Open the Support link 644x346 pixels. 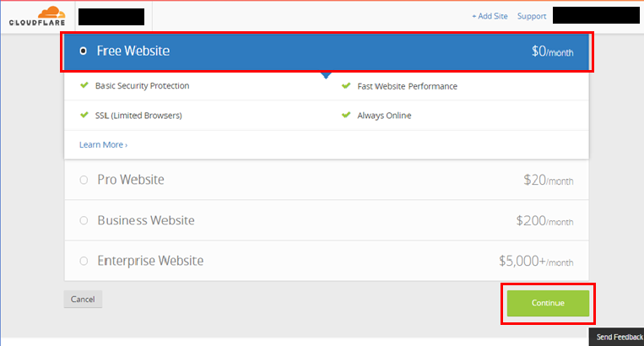click(x=532, y=16)
